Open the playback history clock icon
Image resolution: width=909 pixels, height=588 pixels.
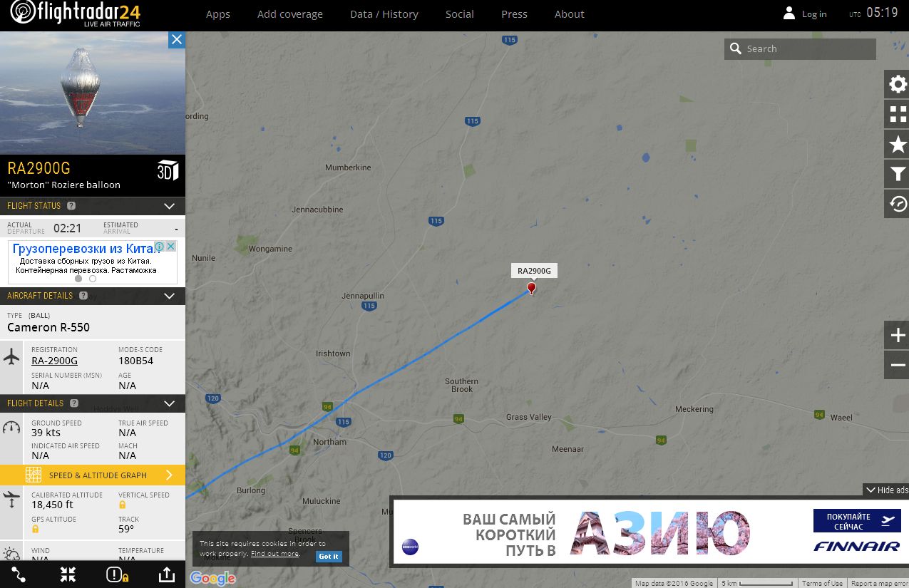coord(898,205)
